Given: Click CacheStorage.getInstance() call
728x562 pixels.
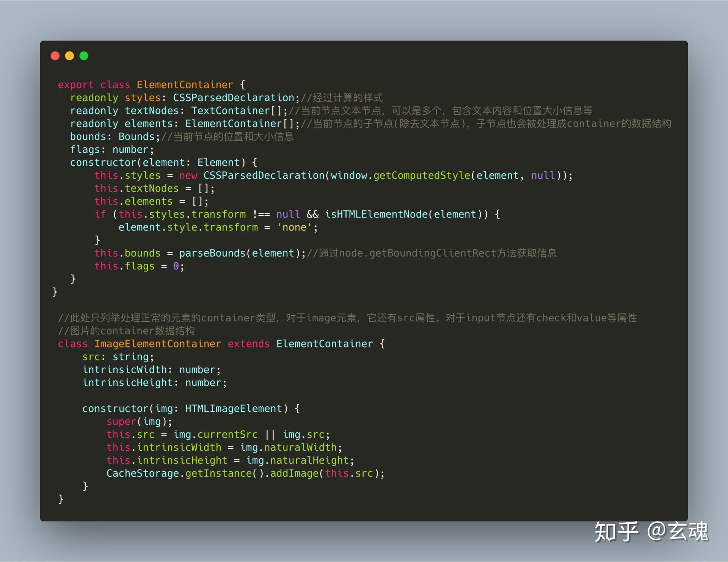Looking at the screenshot, I should (185, 474).
